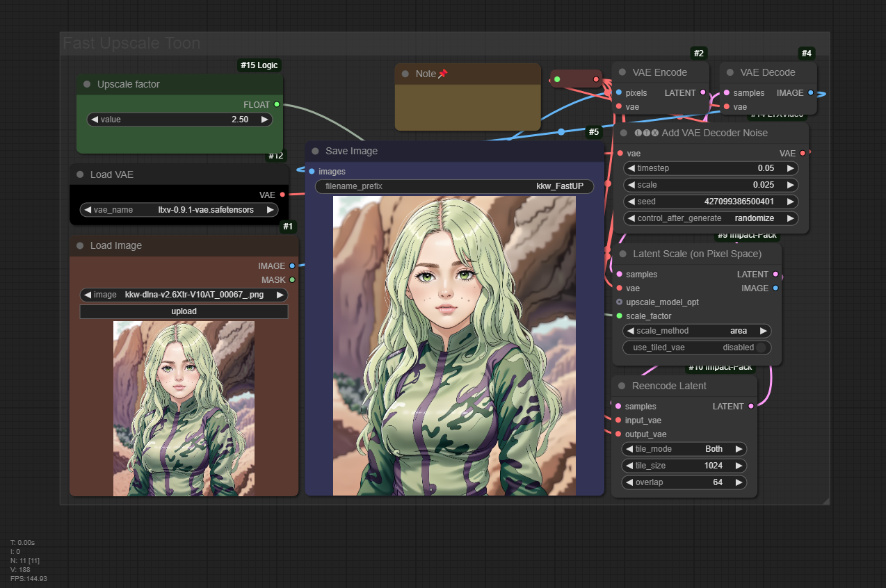886x588 pixels.
Task: Click the Reencode Latent node collapse dot
Action: pos(622,386)
